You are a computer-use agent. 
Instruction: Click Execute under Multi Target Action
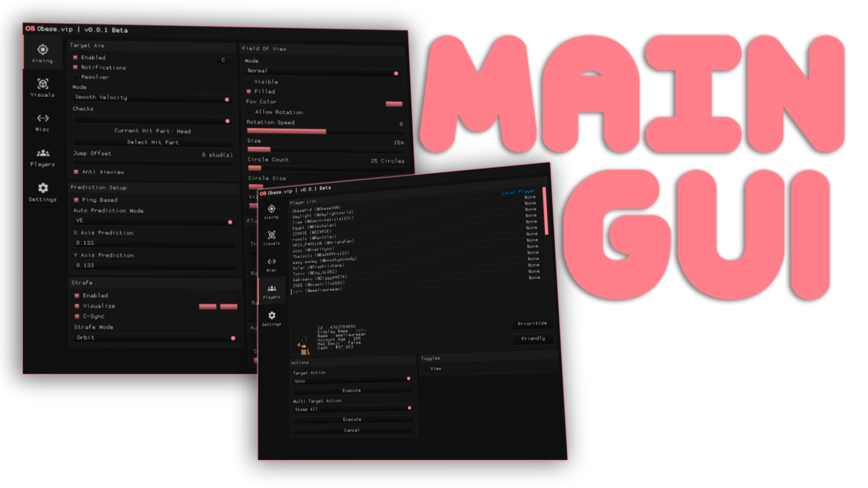tap(353, 419)
